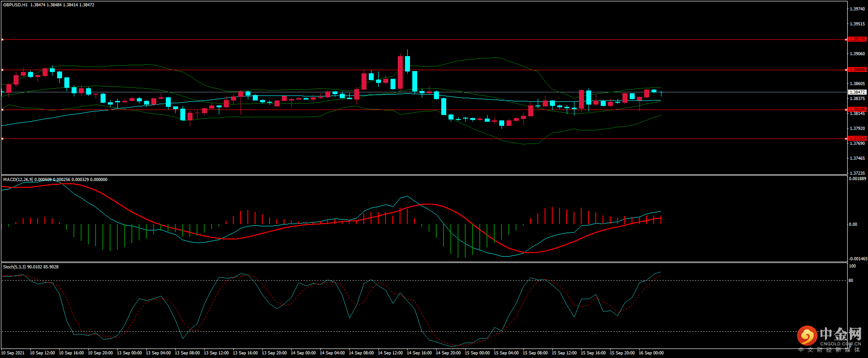Select the Stoch(5,3,3) indicator label

coord(14,267)
